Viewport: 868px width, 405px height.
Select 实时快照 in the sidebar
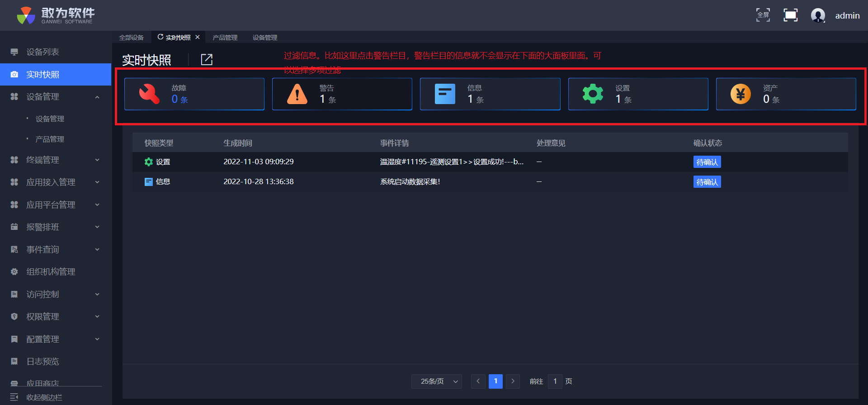[x=56, y=75]
